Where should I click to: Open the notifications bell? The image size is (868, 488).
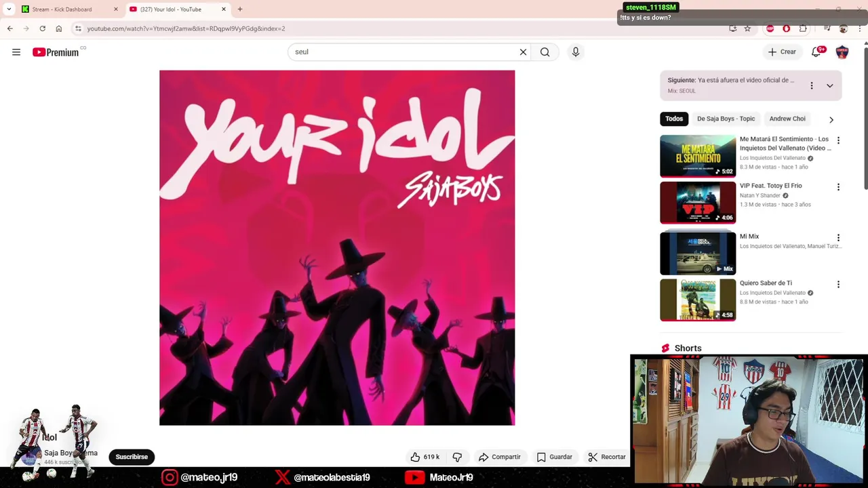click(x=816, y=52)
